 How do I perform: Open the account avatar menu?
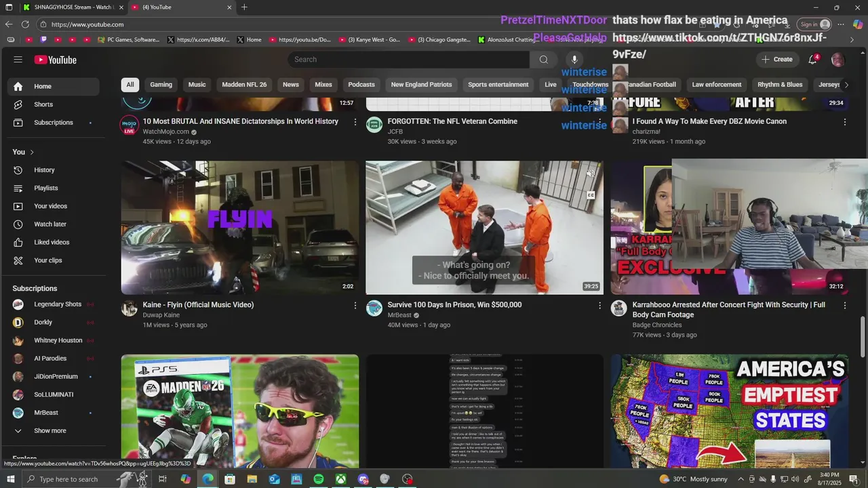tap(837, 60)
